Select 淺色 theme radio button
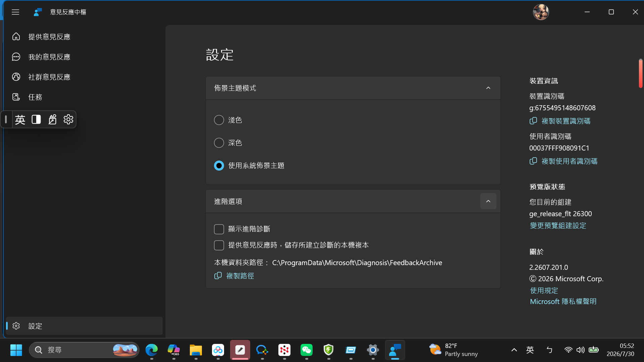This screenshot has width=644, height=362. point(219,120)
